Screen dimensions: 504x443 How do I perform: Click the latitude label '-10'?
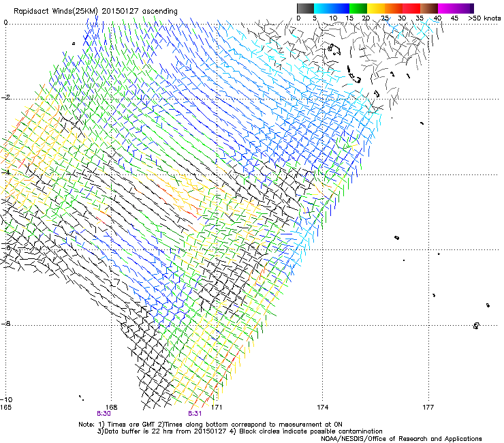click(x=6, y=399)
